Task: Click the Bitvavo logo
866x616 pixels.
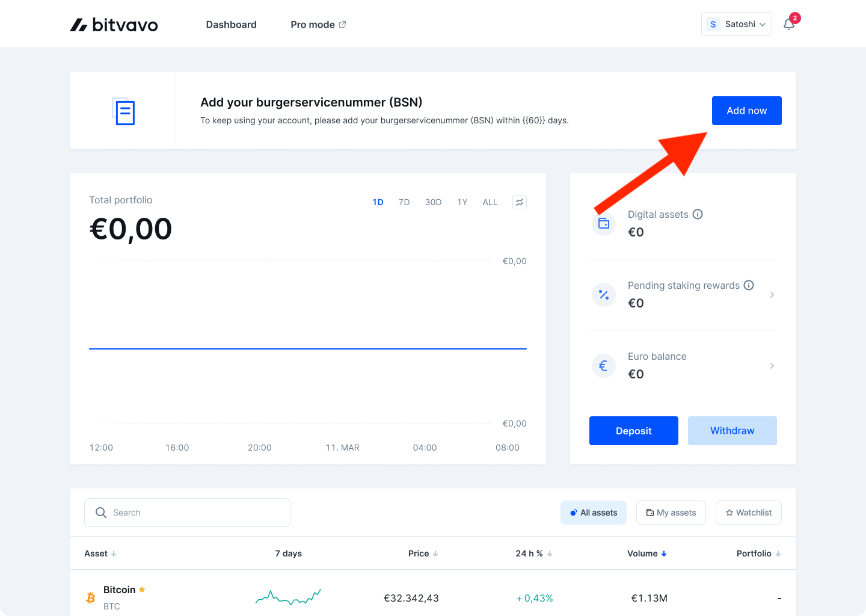Action: (114, 25)
